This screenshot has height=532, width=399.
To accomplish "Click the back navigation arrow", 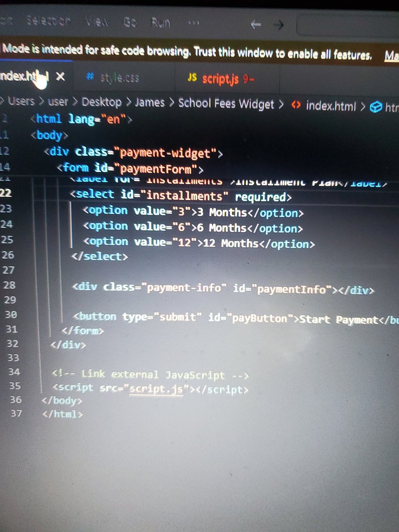I will (255, 25).
